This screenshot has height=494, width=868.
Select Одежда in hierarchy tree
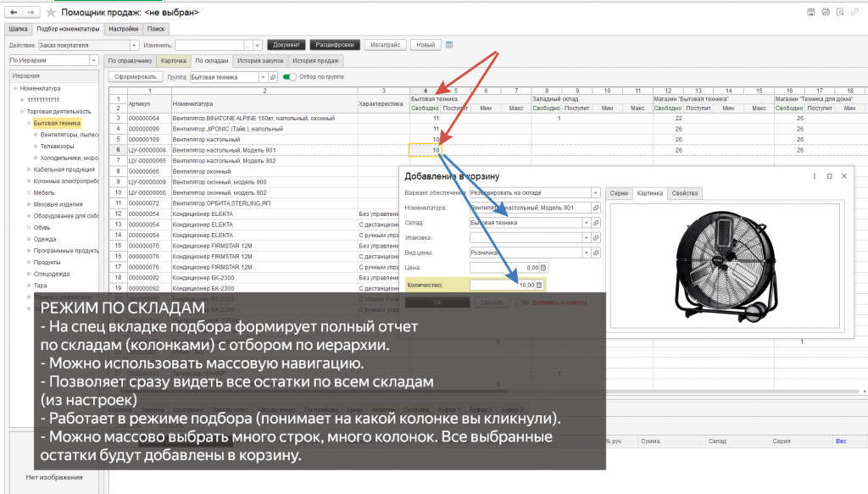[x=45, y=240]
